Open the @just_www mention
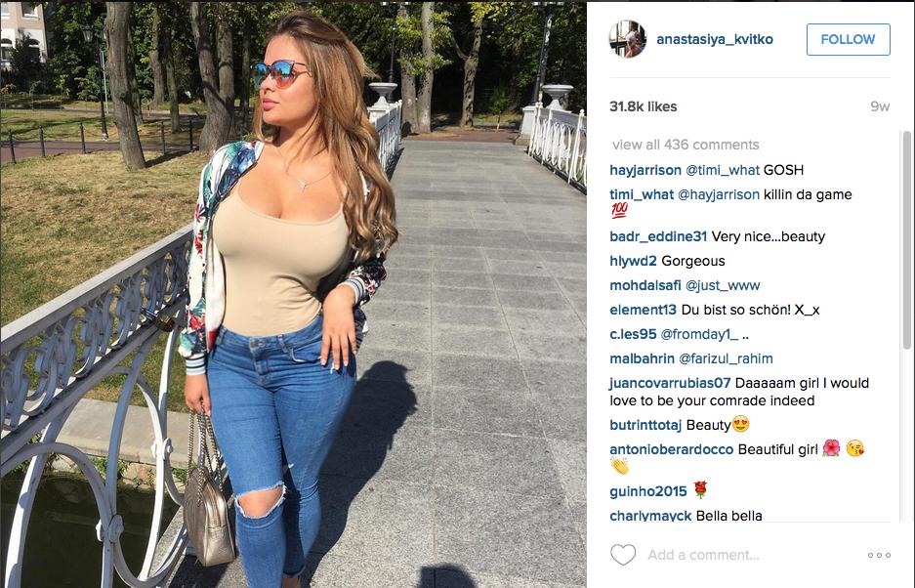The image size is (915, 588). pos(723,285)
